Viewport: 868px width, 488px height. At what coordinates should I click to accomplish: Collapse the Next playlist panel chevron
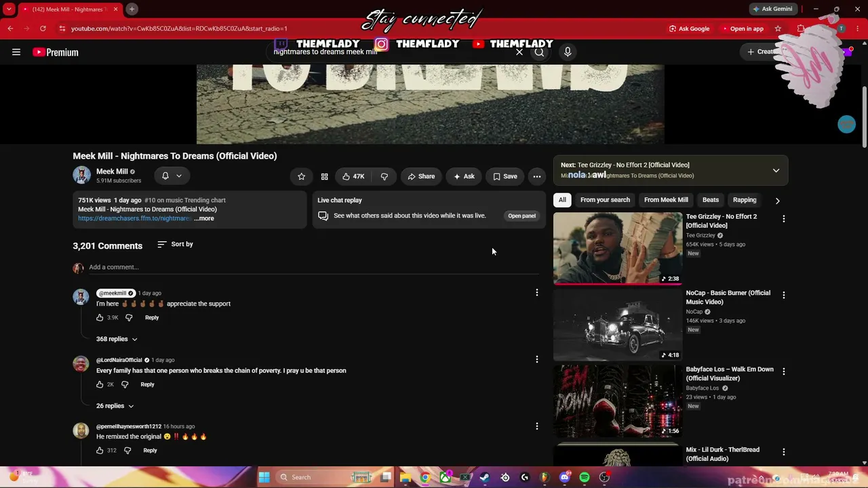(x=776, y=170)
